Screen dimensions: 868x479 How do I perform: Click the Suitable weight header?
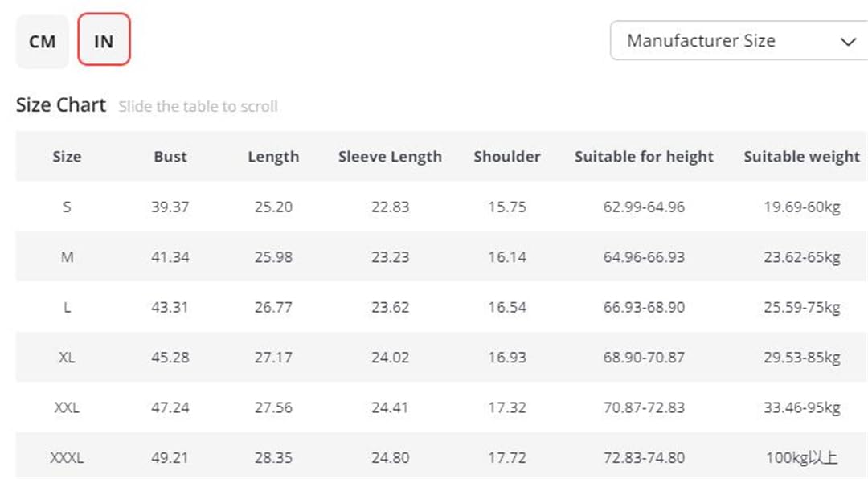(x=801, y=157)
